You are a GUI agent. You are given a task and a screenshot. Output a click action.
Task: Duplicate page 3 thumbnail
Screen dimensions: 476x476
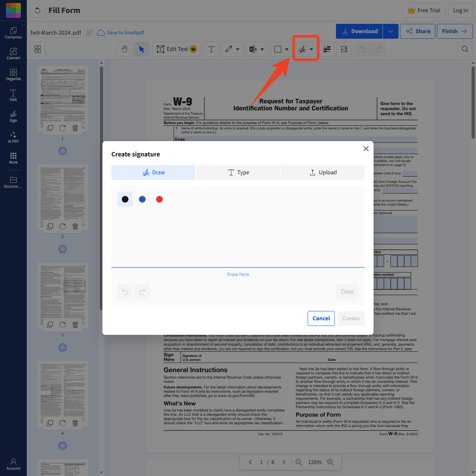click(x=50, y=325)
